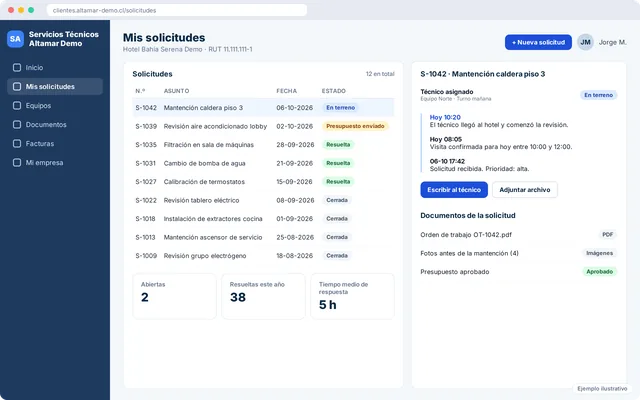The height and width of the screenshot is (400, 640).
Task: Click the Facturas sidebar icon
Action: coord(17,143)
